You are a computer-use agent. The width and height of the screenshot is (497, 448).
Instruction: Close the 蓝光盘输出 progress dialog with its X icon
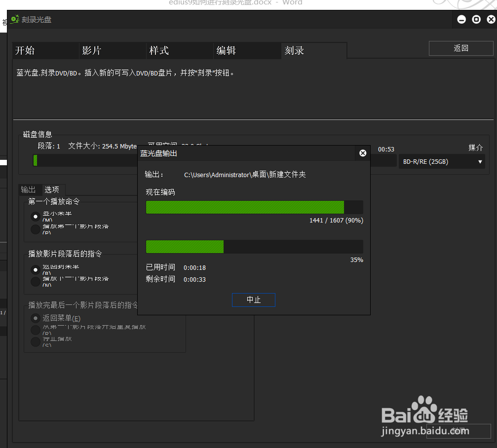click(x=363, y=153)
